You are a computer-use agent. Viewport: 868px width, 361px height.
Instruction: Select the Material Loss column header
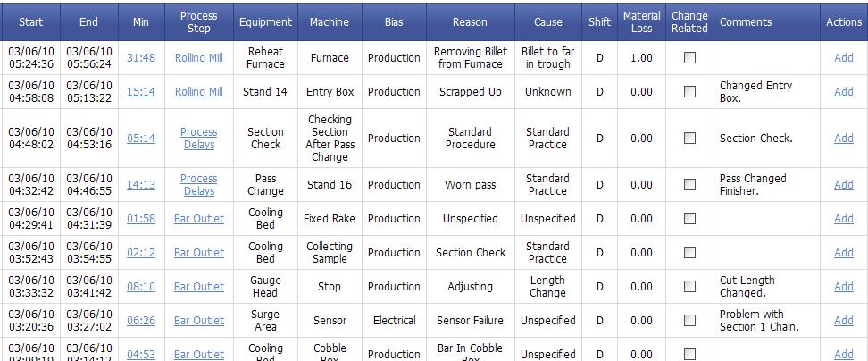coord(641,22)
